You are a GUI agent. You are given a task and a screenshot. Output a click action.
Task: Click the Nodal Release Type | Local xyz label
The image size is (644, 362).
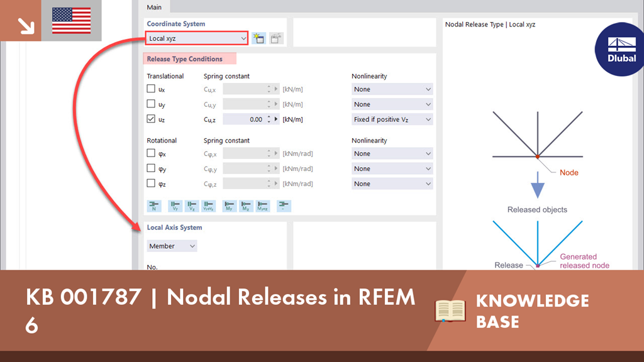pyautogui.click(x=490, y=25)
